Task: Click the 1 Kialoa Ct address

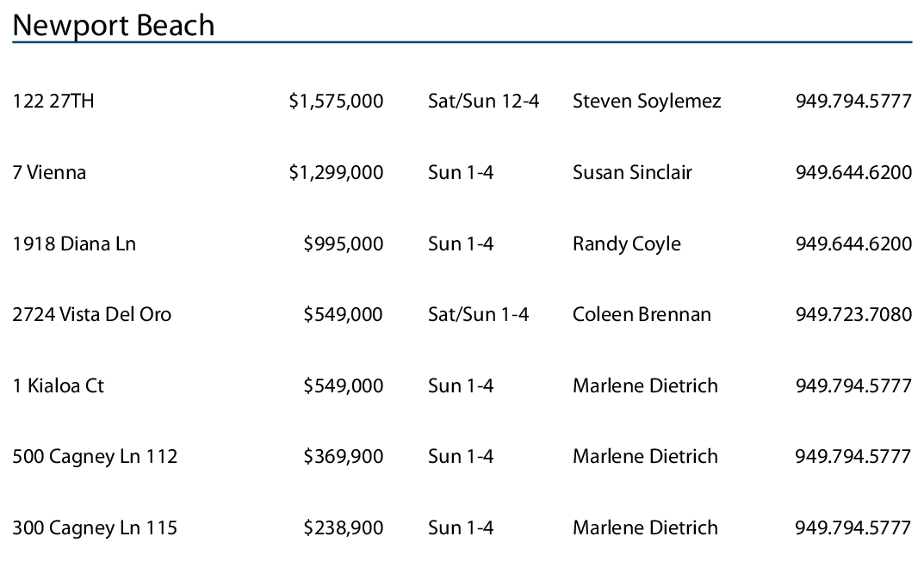Action: [58, 386]
